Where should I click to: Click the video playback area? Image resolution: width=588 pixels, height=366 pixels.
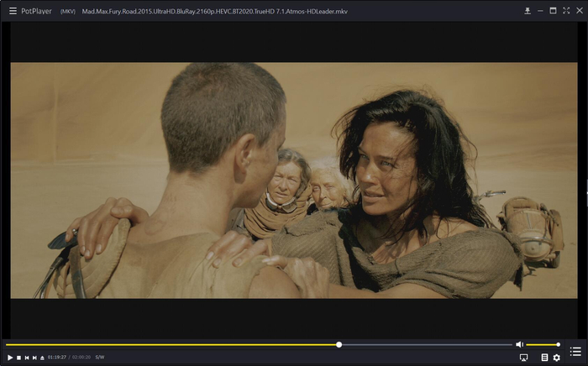tap(294, 180)
